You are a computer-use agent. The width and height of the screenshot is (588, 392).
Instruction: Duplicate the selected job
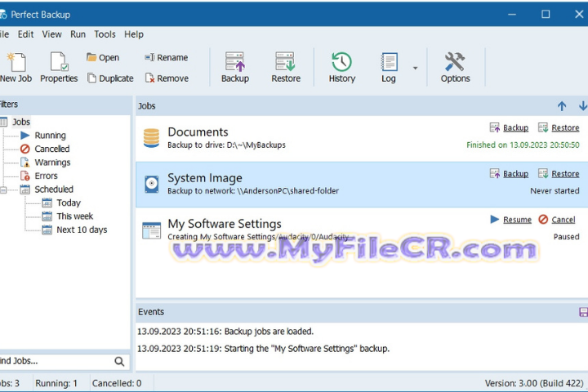coord(110,78)
